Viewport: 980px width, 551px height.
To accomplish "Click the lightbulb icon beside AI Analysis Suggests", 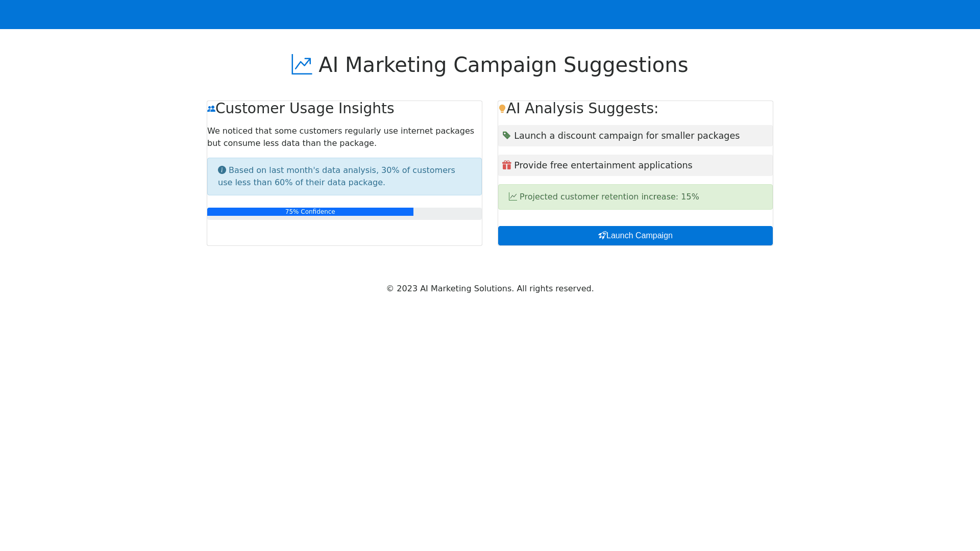I will tap(502, 109).
